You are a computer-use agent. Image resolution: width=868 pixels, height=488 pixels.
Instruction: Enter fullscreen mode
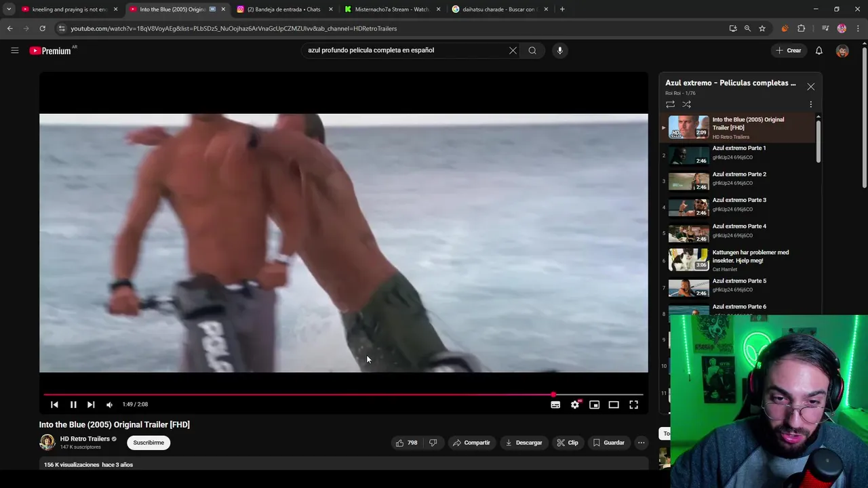pyautogui.click(x=633, y=405)
